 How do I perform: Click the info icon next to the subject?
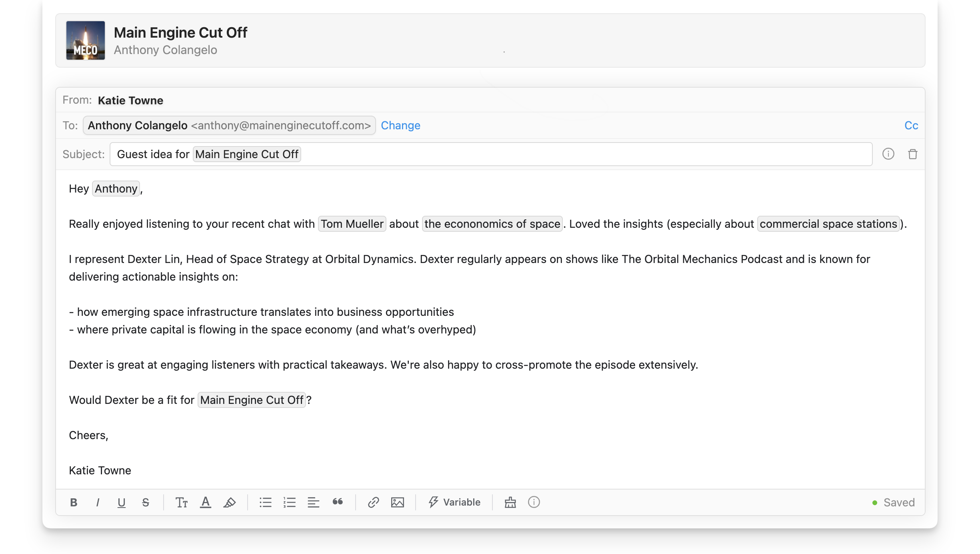tap(888, 154)
